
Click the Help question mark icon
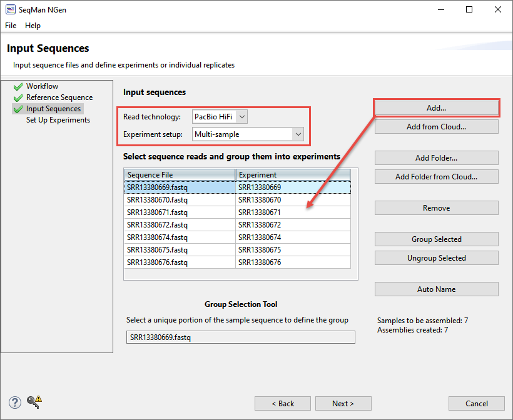[14, 402]
